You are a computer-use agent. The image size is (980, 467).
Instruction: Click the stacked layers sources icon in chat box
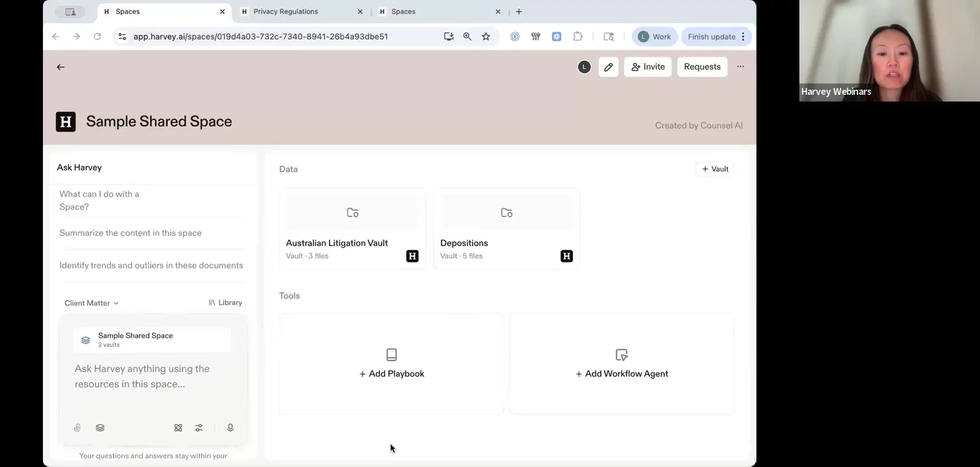(x=100, y=428)
